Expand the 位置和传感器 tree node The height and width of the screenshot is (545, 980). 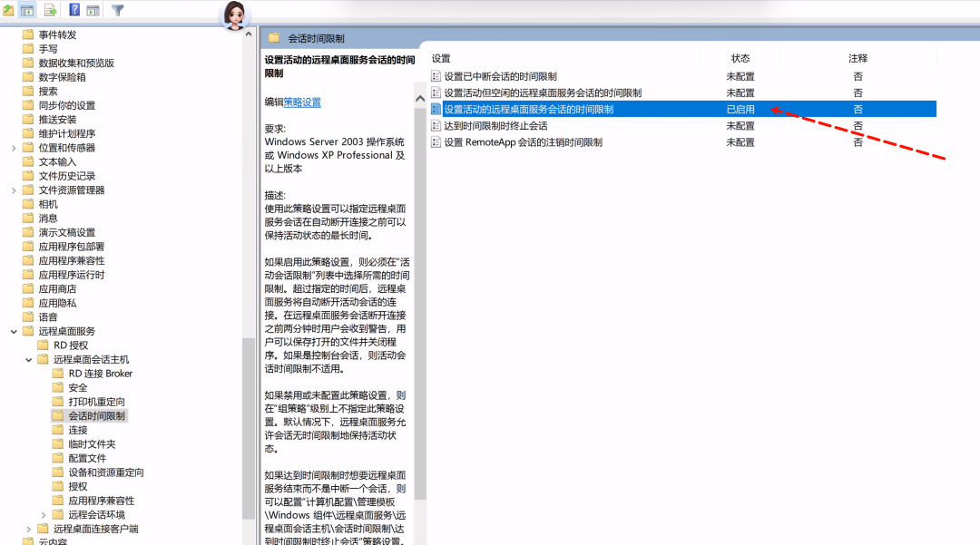pos(14,148)
